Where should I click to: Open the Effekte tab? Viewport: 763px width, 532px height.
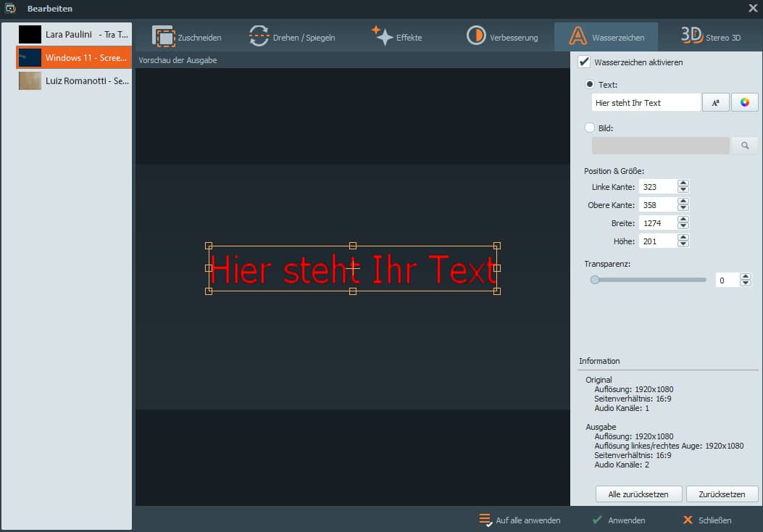click(x=396, y=37)
